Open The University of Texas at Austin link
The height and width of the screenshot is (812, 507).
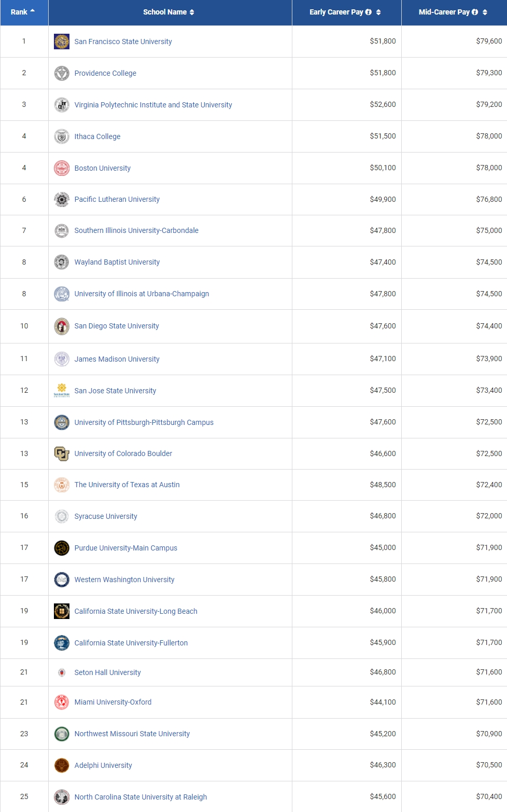(127, 485)
